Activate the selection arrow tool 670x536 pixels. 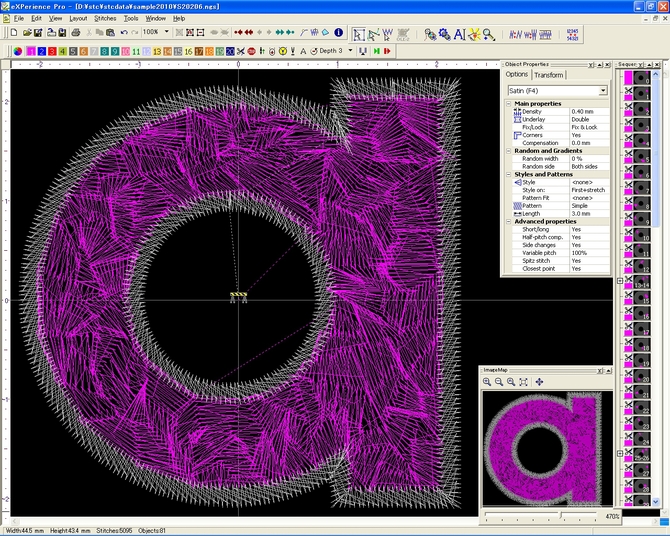[x=359, y=35]
